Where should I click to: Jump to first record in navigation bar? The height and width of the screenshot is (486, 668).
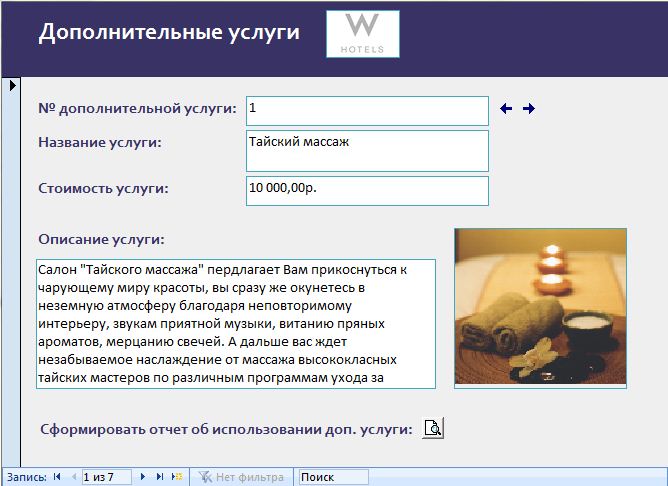(57, 477)
